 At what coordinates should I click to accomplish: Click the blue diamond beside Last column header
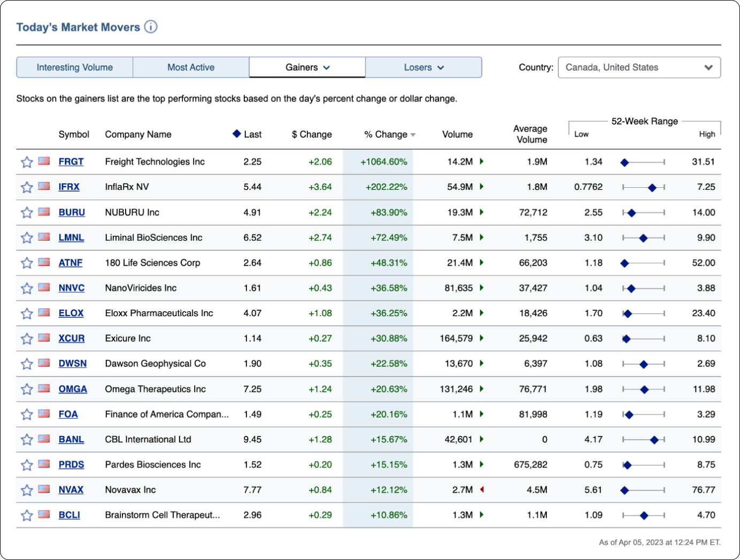click(237, 134)
